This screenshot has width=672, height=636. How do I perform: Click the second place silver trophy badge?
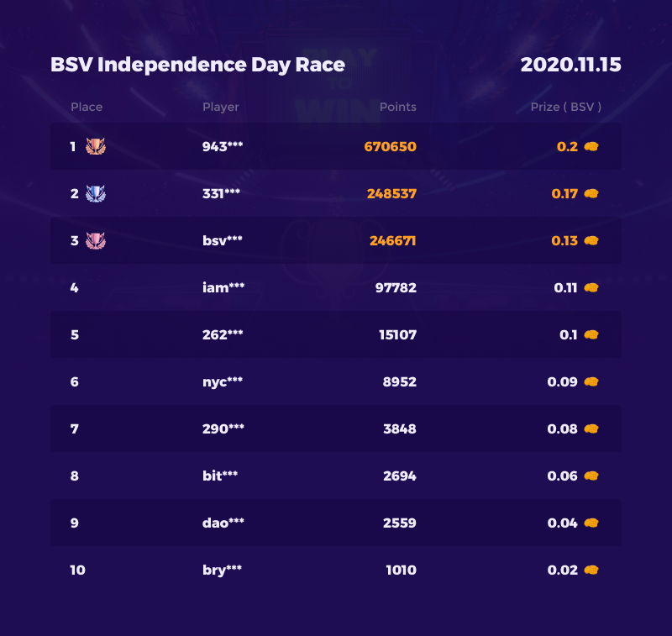coord(96,194)
